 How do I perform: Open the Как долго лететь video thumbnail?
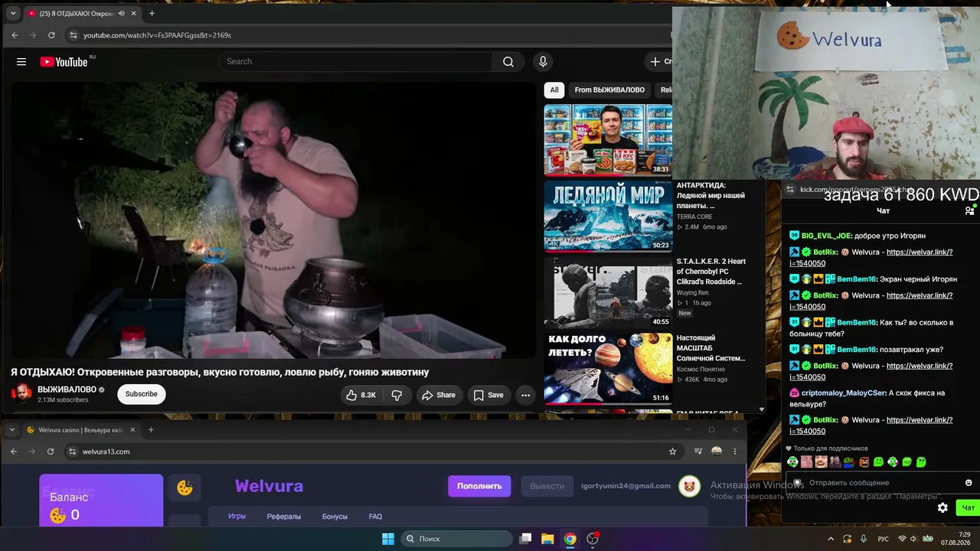pos(608,368)
